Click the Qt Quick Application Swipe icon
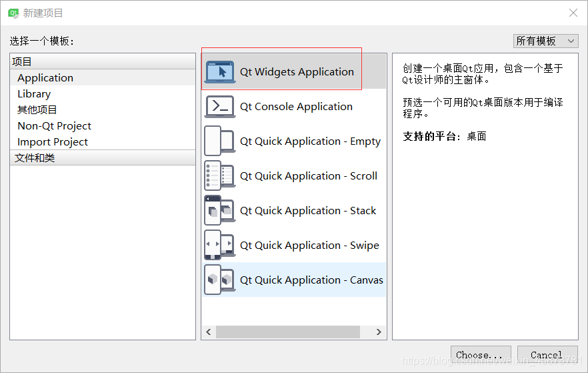 (x=220, y=245)
